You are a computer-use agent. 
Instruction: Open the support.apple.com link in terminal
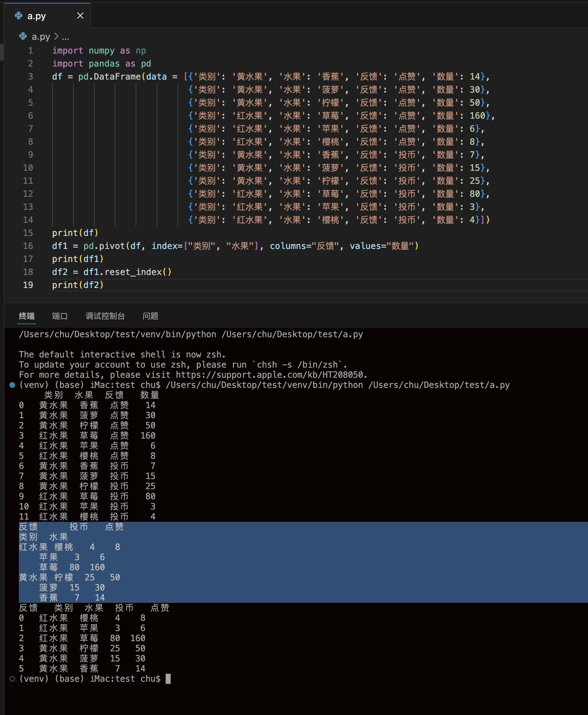[271, 375]
